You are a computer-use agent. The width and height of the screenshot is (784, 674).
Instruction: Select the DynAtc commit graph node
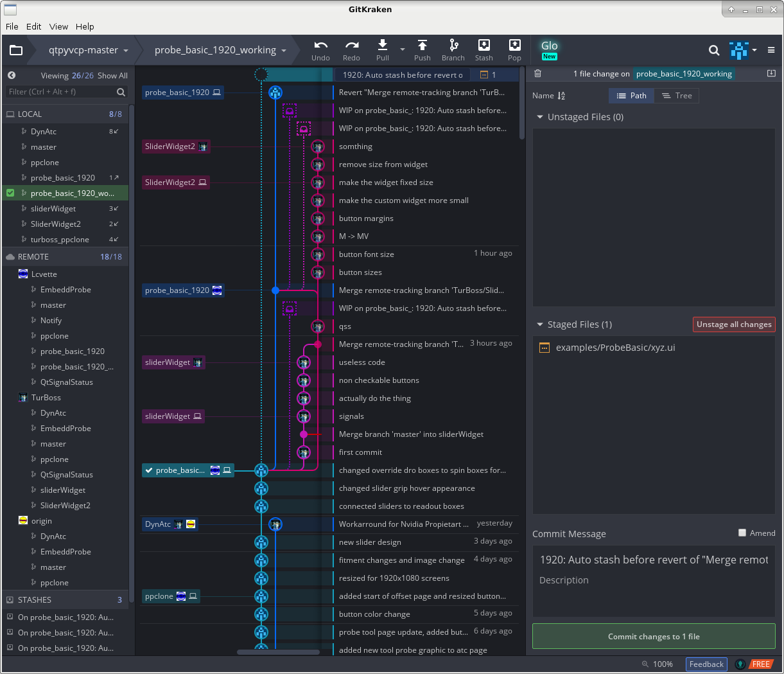coord(275,524)
